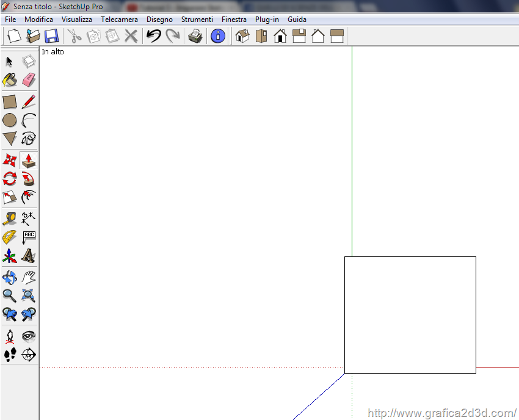The width and height of the screenshot is (519, 420).
Task: Pick the Pan hand tool
Action: point(29,278)
